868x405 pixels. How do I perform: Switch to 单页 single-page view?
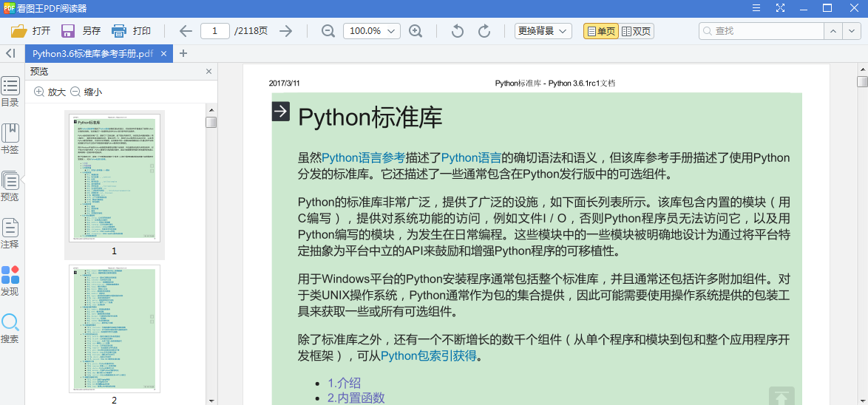600,31
